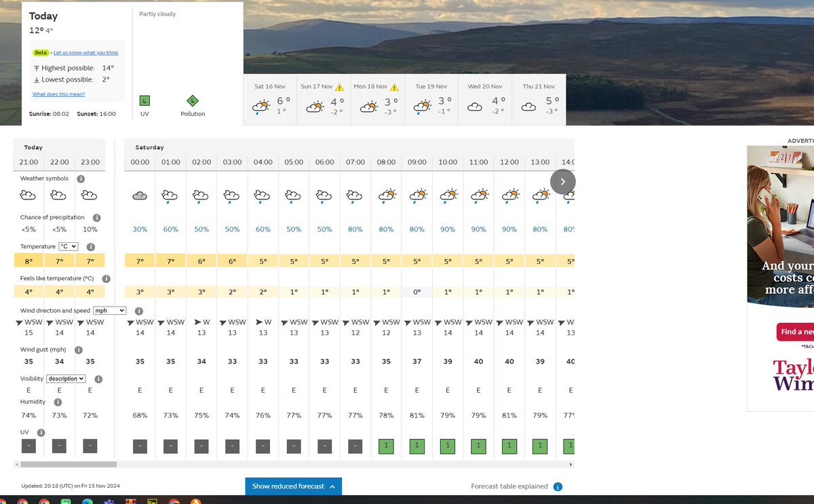814x504 pixels.
Task: Click the green UV 1 box at 08:00
Action: [386, 446]
